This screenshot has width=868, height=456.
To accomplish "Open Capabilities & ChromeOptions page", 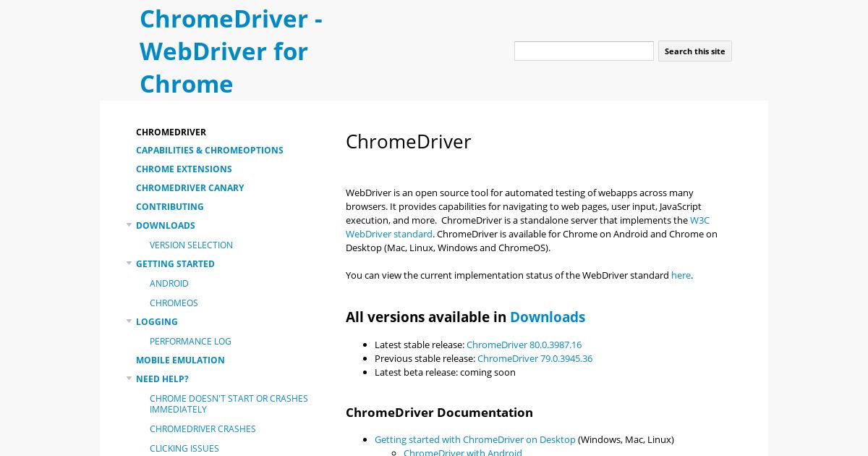I will [210, 151].
